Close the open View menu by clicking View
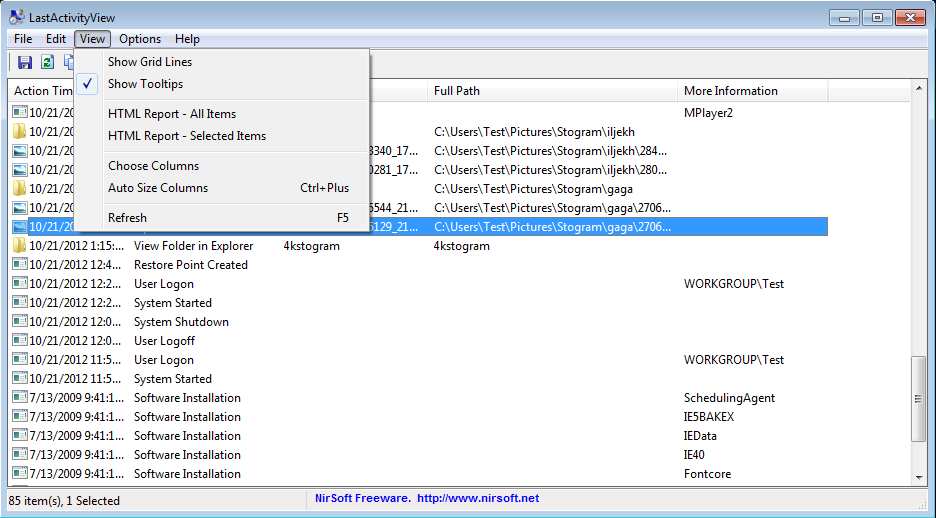Screen dimensions: 936x518 93,39
